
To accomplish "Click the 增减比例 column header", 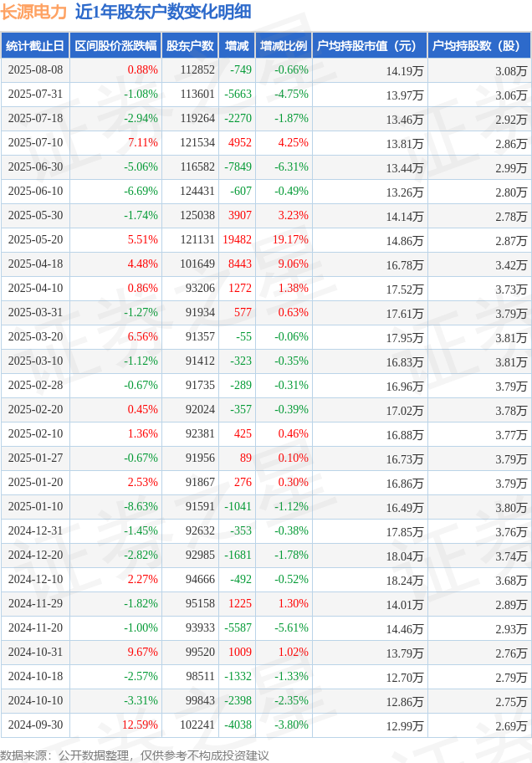I will [x=284, y=46].
